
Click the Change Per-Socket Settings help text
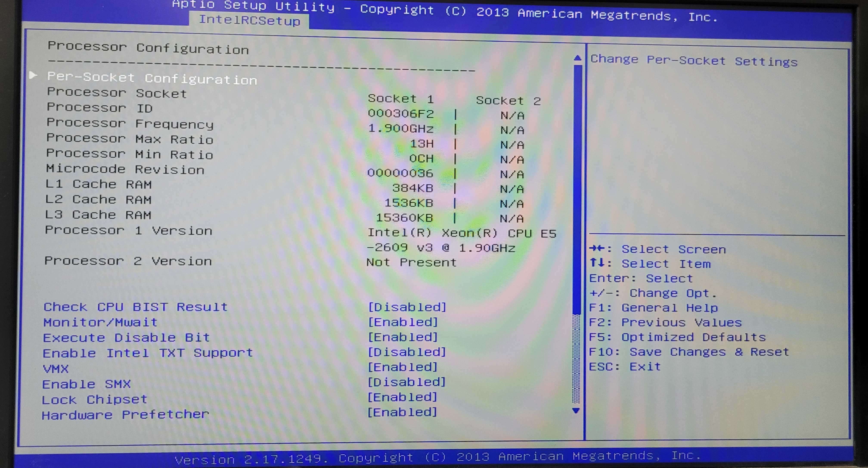[694, 60]
